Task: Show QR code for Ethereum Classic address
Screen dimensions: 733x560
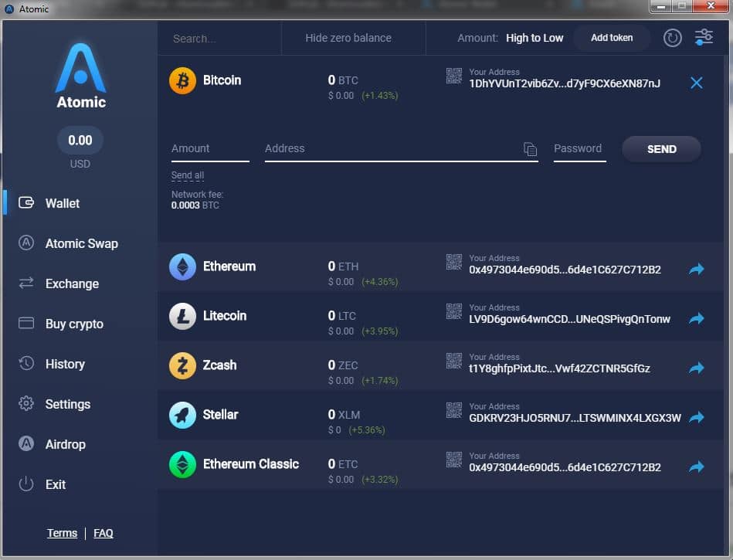Action: tap(454, 460)
